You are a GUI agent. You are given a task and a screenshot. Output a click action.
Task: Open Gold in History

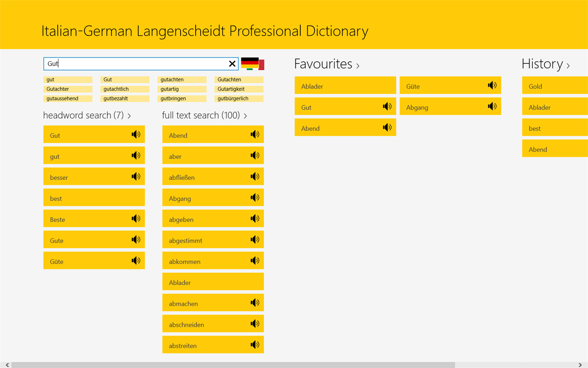555,85
